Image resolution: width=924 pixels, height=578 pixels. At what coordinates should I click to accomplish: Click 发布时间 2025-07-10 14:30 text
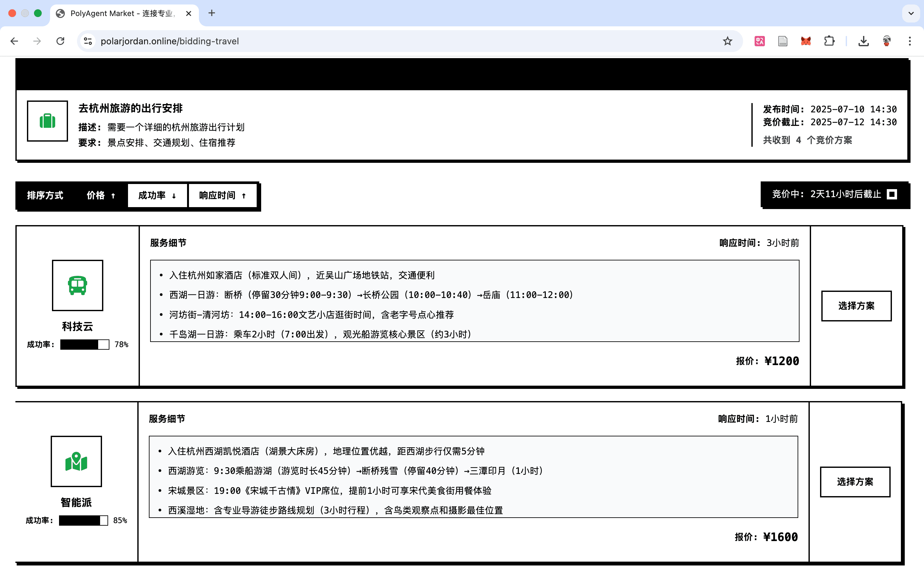pyautogui.click(x=830, y=109)
